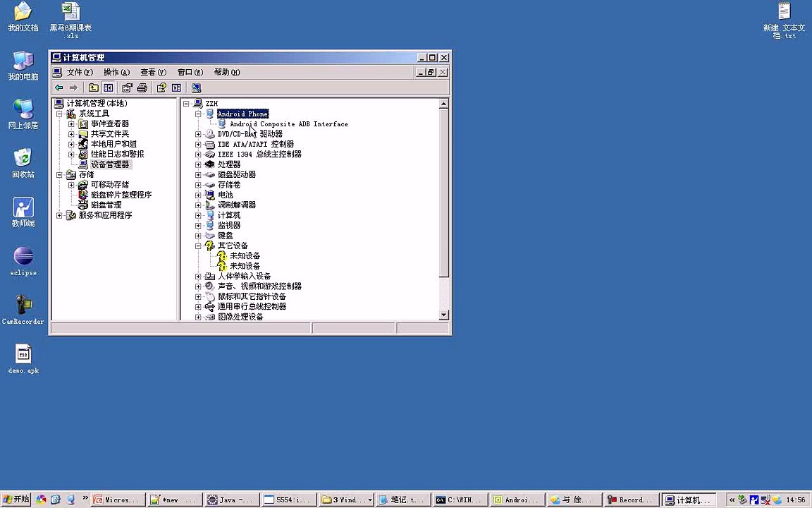Image resolution: width=812 pixels, height=508 pixels.
Task: Open 回收站 recycle bin icon
Action: tap(23, 163)
